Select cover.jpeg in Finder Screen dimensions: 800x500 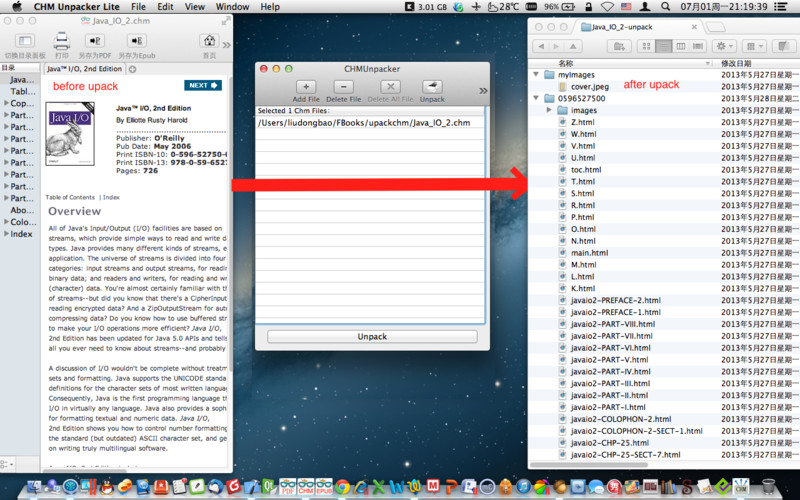[589, 87]
